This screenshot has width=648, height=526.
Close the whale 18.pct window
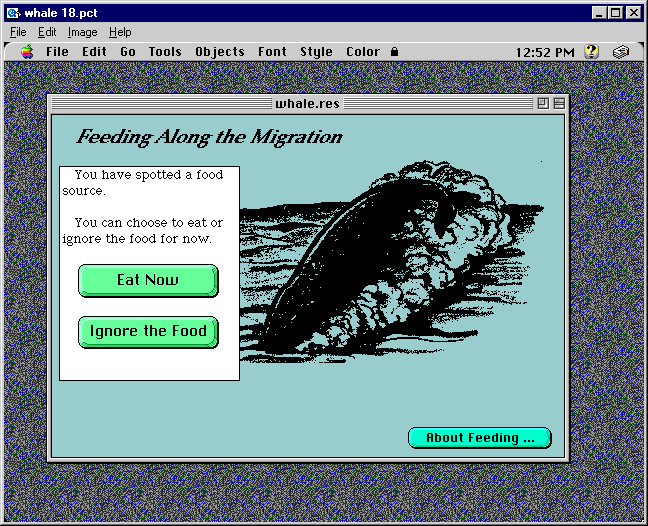[634, 13]
